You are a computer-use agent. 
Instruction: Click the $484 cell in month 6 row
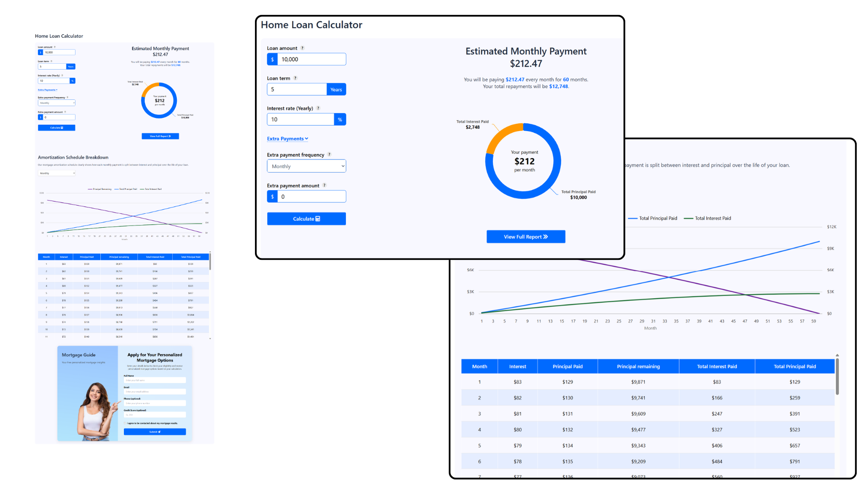[717, 461]
